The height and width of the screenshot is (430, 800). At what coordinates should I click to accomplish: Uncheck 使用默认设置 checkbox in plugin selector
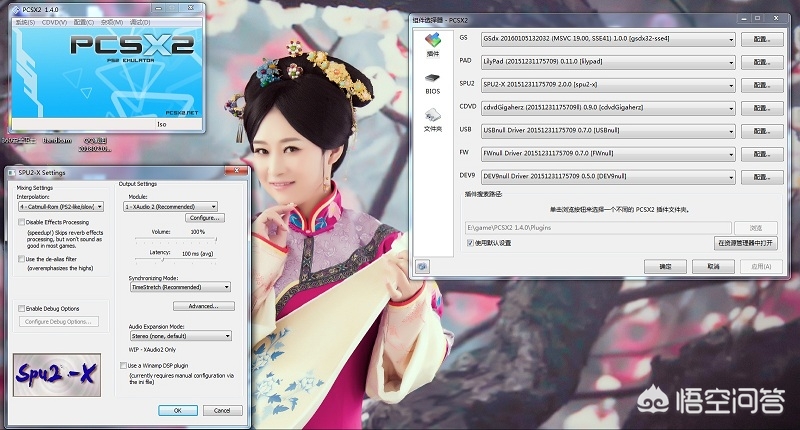pos(470,243)
